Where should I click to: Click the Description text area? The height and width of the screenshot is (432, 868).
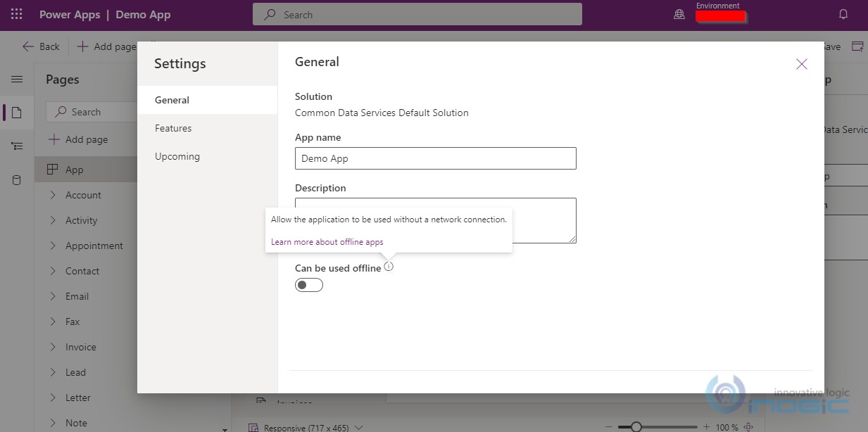436,220
